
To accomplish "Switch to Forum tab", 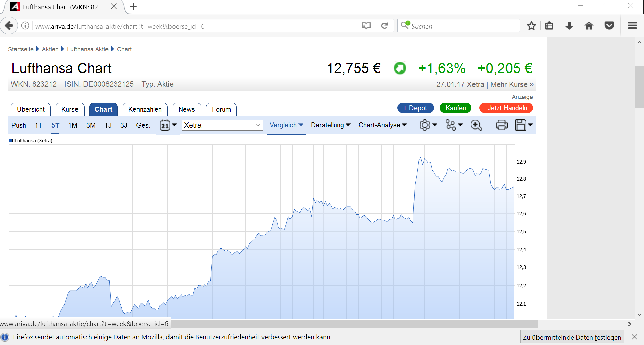I will (x=221, y=109).
